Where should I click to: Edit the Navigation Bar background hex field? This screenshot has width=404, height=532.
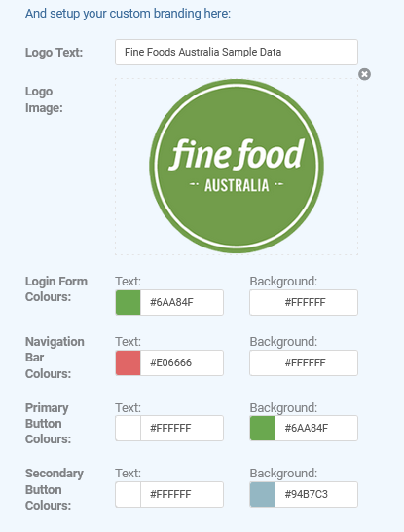point(316,362)
